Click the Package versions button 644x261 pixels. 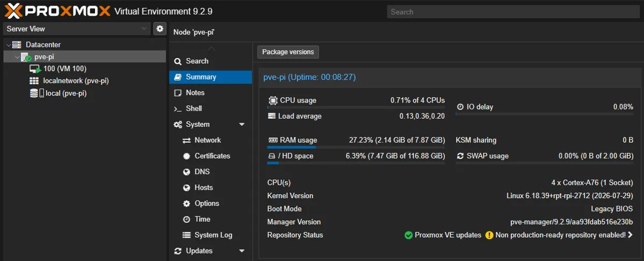(288, 52)
